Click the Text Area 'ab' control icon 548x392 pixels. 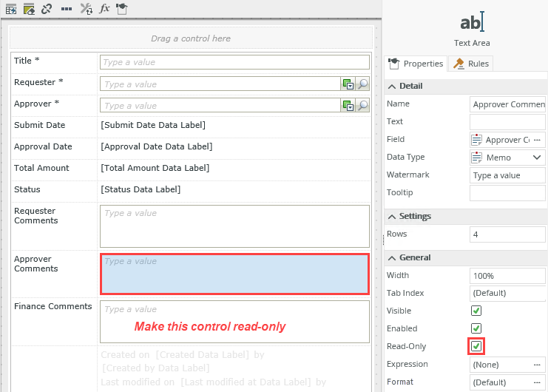[x=472, y=22]
